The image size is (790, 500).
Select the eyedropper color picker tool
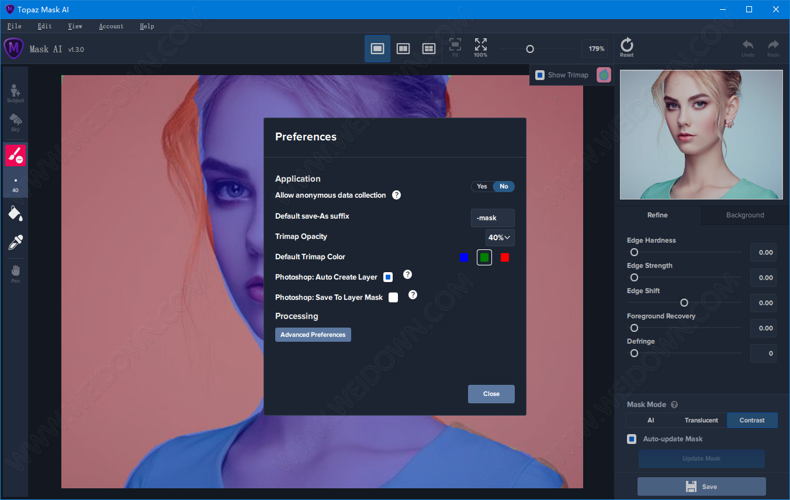15,242
